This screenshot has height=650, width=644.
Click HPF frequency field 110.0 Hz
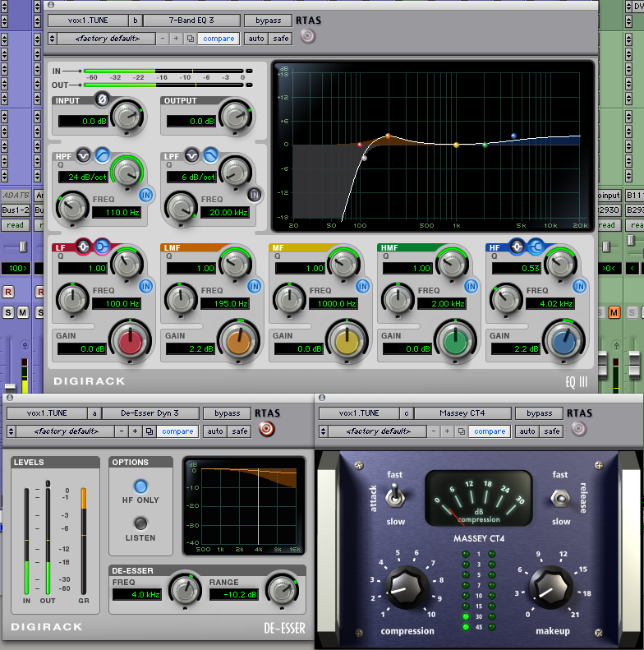(x=117, y=213)
